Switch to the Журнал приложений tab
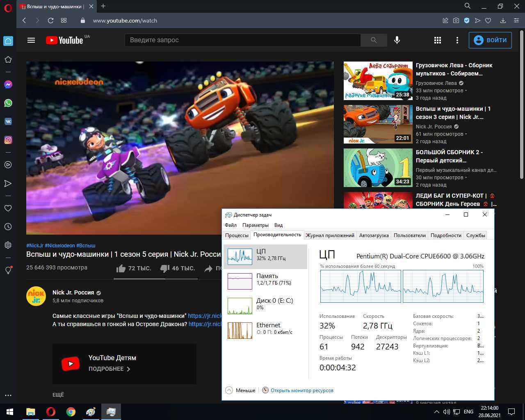Viewport: 525px width, 420px height. (x=330, y=235)
